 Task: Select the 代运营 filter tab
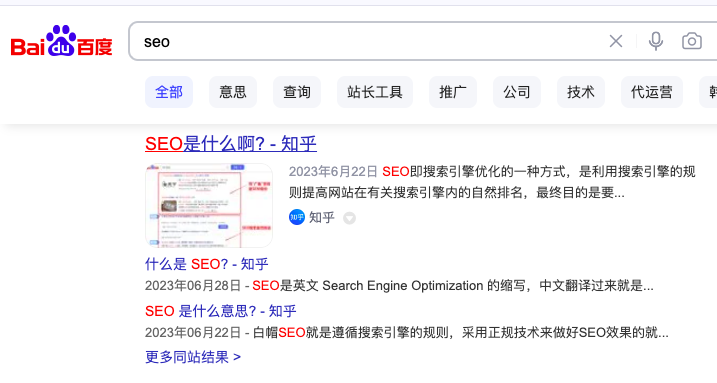[652, 92]
